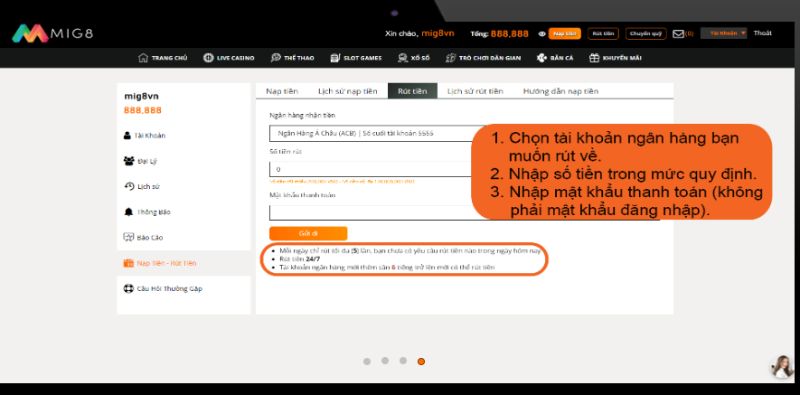Click the group icon beside Đại lý

[x=129, y=161]
